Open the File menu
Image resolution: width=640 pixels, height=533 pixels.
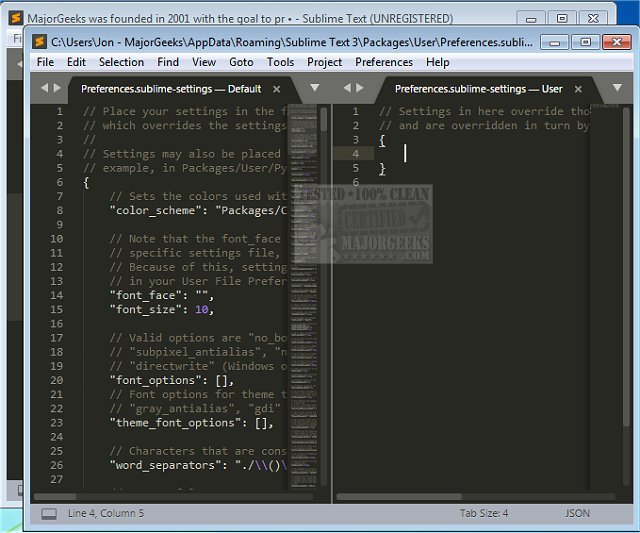pos(45,62)
